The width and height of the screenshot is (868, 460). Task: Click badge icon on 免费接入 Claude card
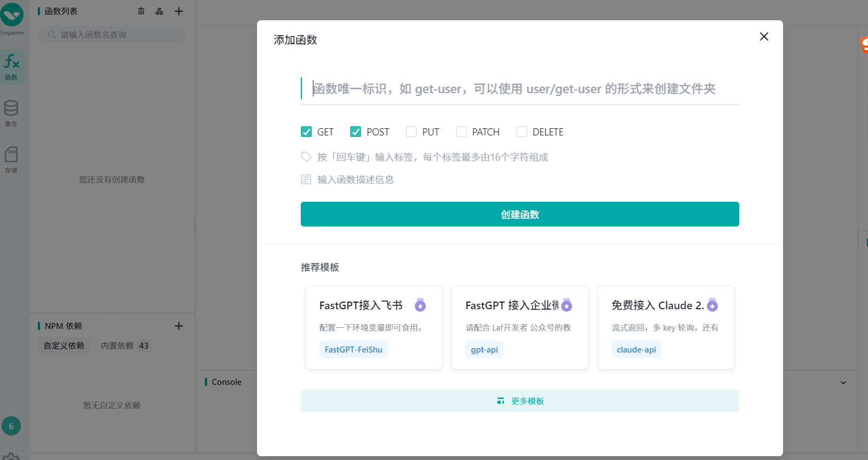click(x=712, y=305)
